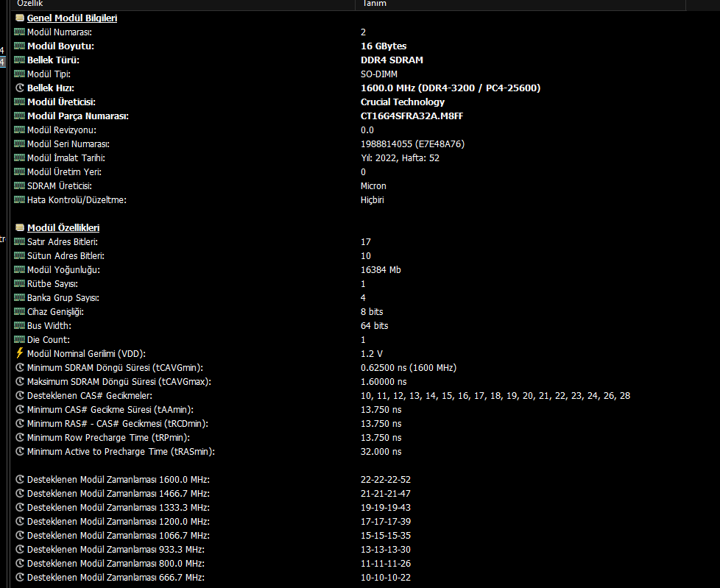720x588 pixels.
Task: Click clock icon for 666.7 MHz timing row
Action: click(x=20, y=578)
